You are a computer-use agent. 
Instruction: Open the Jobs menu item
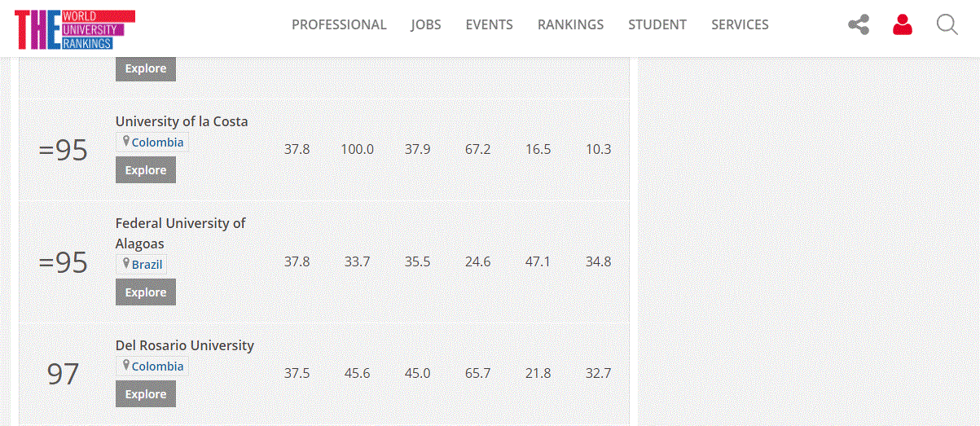[426, 24]
